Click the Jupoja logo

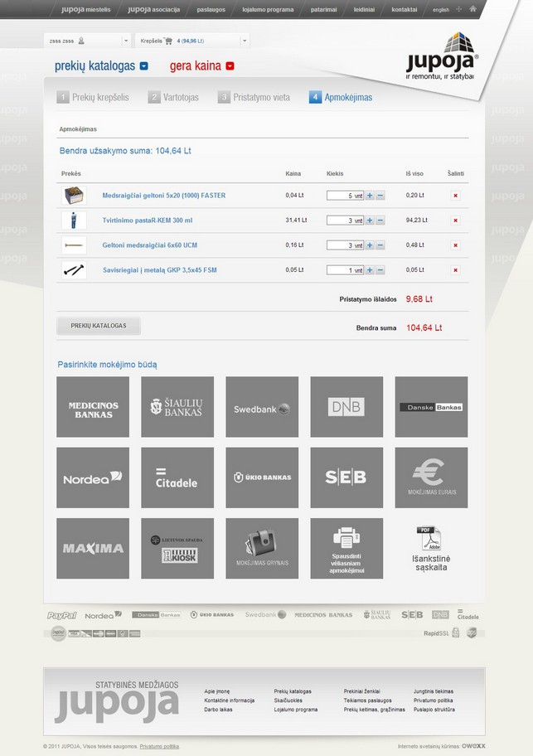442,56
